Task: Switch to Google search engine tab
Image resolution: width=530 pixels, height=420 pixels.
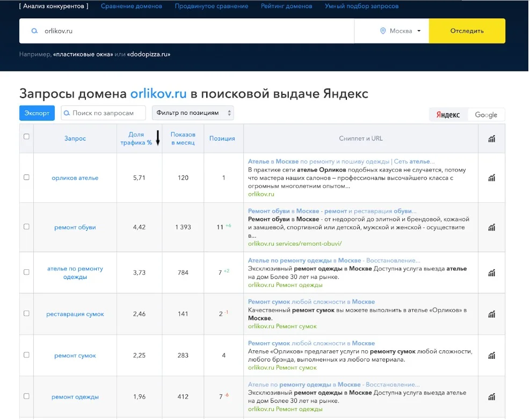Action: tap(486, 115)
